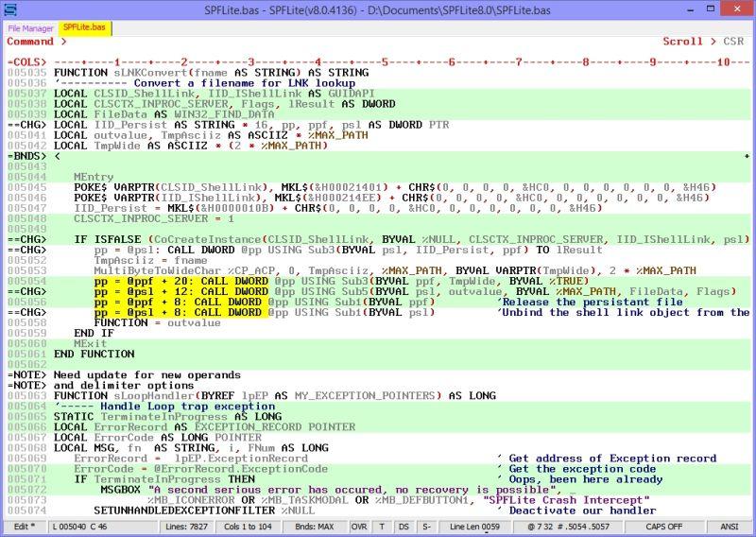Click the Line Len 0059 status box
Viewport: 756px width, 537px height.
[x=474, y=527]
